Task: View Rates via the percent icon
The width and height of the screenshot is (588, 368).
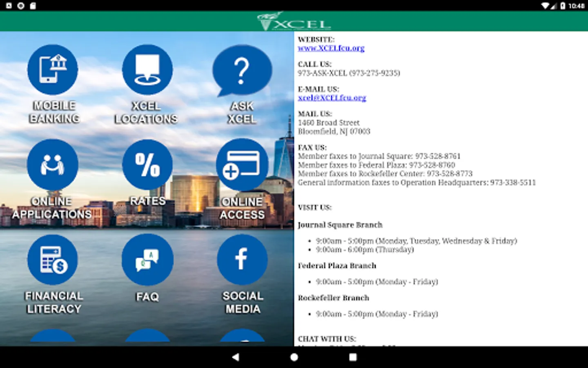Action: coord(147,165)
